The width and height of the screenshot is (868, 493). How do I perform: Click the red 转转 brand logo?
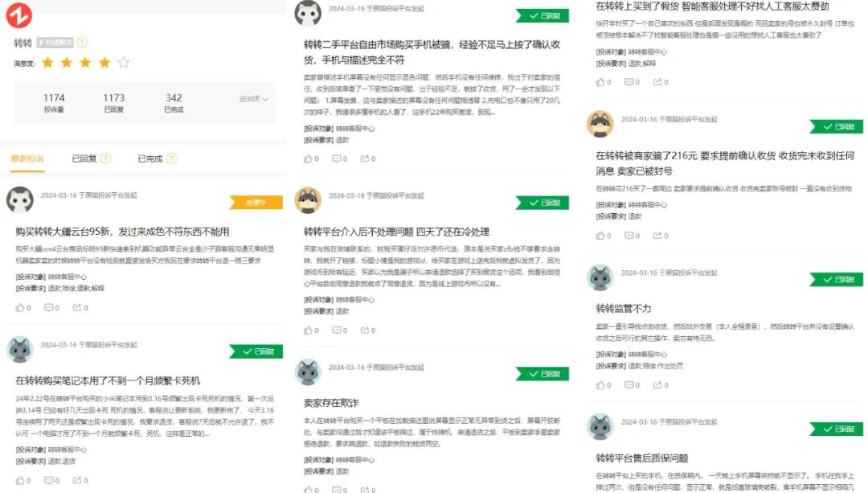pos(18,15)
